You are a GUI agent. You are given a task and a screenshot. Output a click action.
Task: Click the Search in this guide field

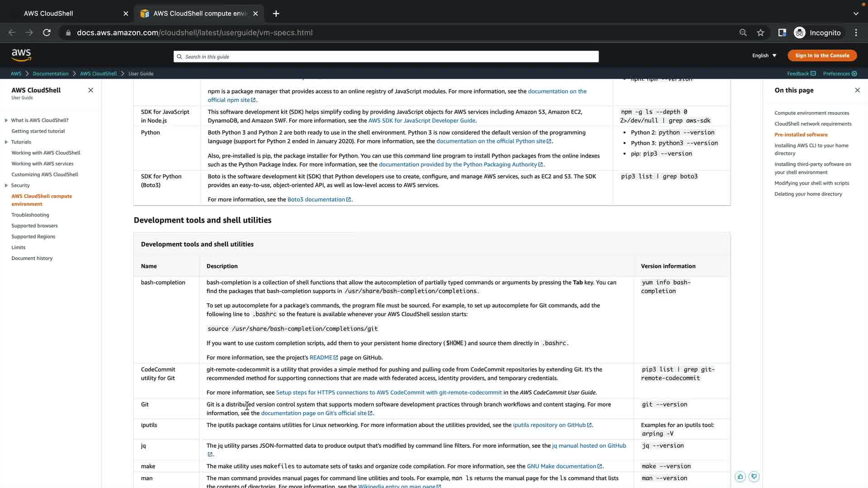pos(386,56)
